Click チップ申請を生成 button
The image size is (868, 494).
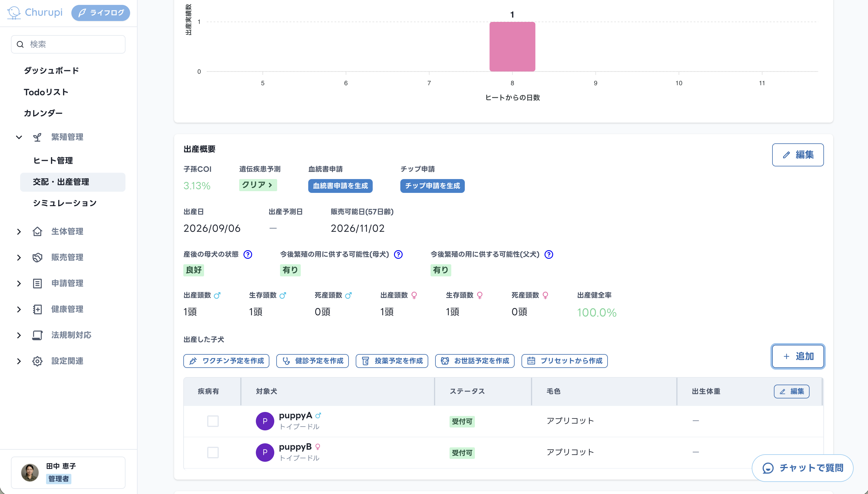click(x=432, y=186)
